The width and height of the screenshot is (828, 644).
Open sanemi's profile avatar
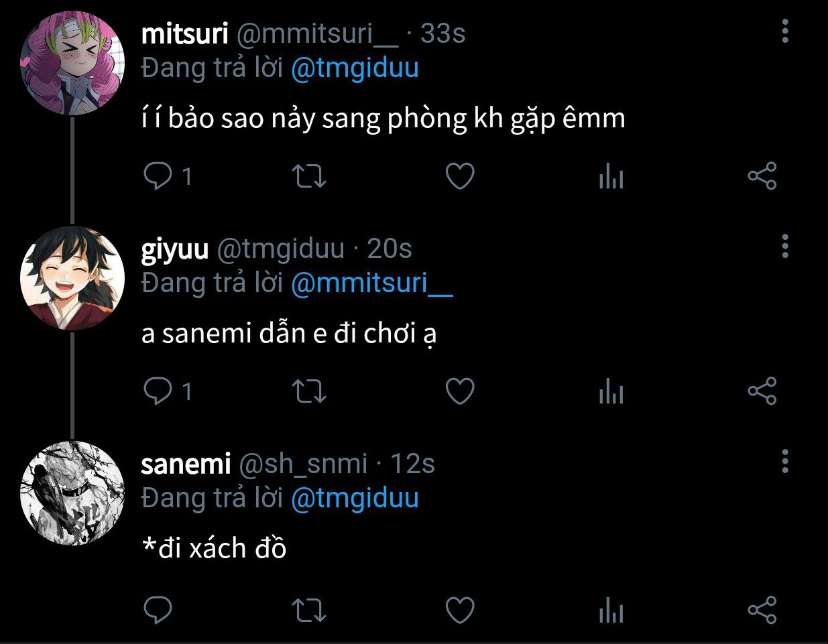[72, 493]
